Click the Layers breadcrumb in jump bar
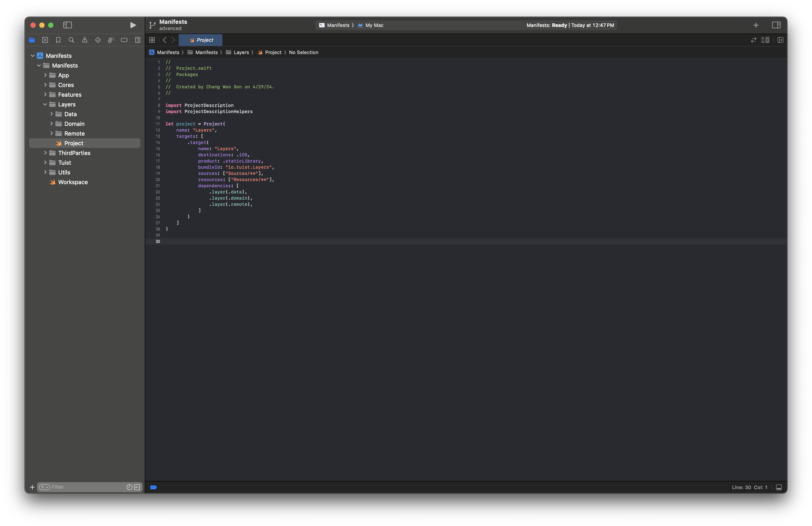The image size is (812, 526). [241, 52]
